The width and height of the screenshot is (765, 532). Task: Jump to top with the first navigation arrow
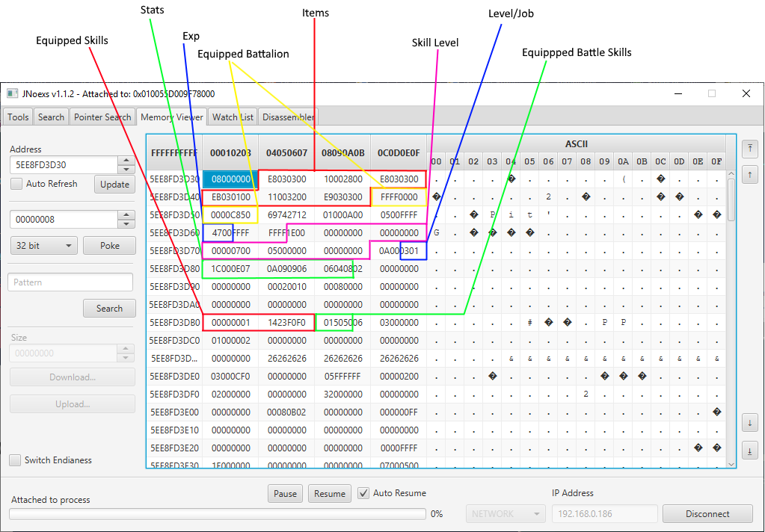(x=749, y=149)
